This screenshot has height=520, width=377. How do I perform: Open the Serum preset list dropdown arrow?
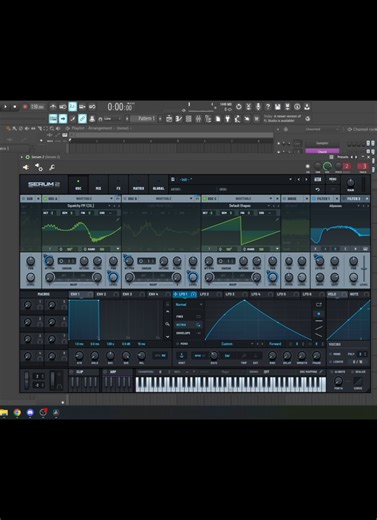coord(291,179)
